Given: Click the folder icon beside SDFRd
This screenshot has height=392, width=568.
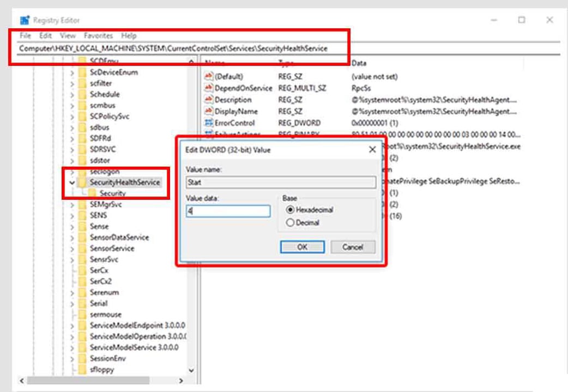Looking at the screenshot, I should coord(83,138).
